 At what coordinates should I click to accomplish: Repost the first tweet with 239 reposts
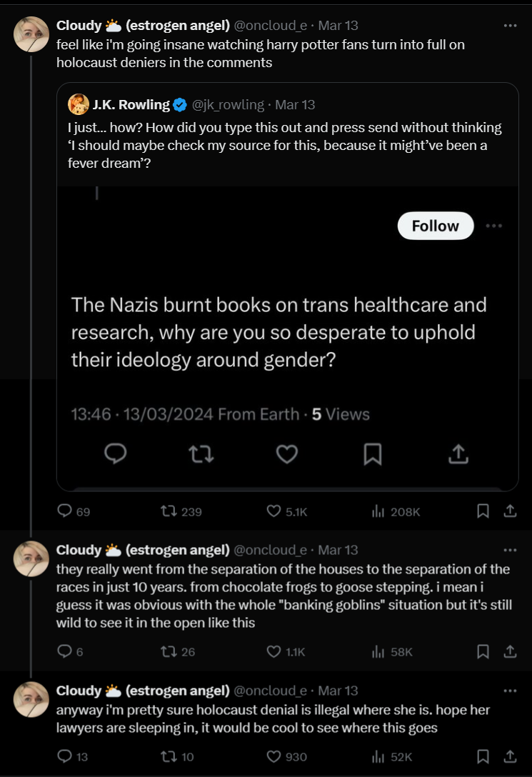pos(169,511)
